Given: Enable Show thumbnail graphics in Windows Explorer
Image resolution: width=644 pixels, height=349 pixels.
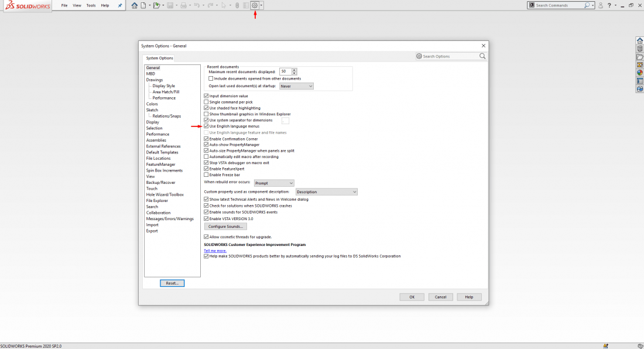Looking at the screenshot, I should point(206,114).
